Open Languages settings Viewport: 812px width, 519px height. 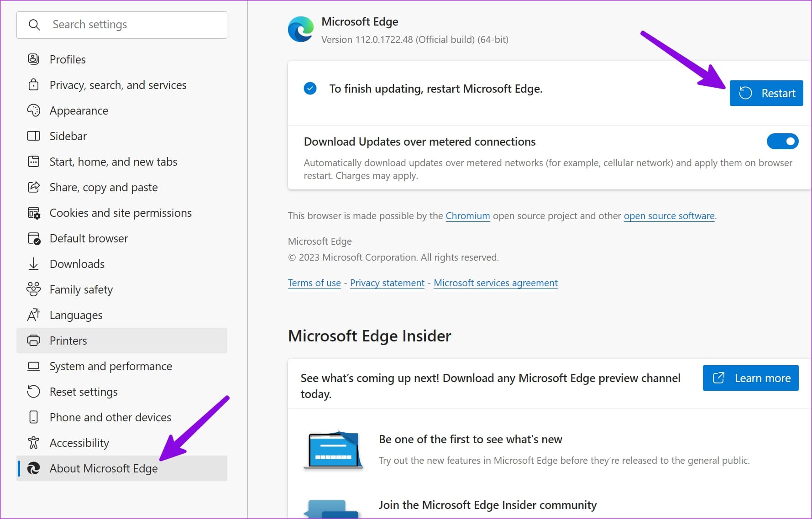click(x=122, y=315)
